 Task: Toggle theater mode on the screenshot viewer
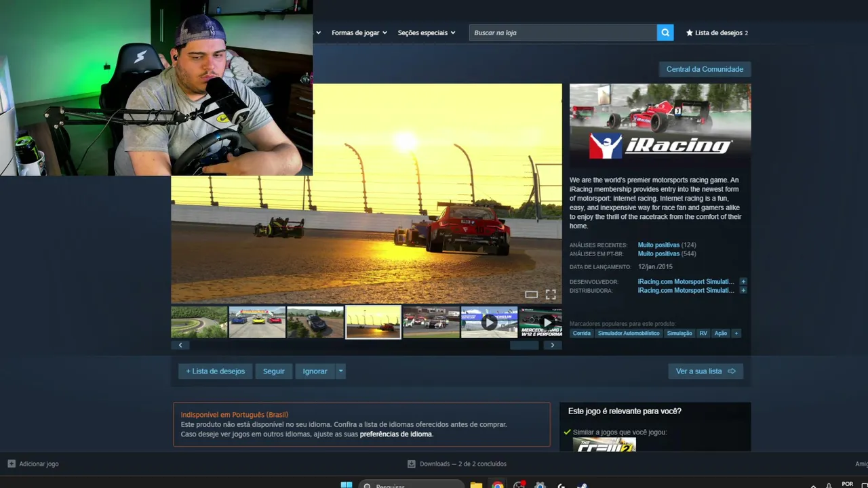pyautogui.click(x=532, y=294)
